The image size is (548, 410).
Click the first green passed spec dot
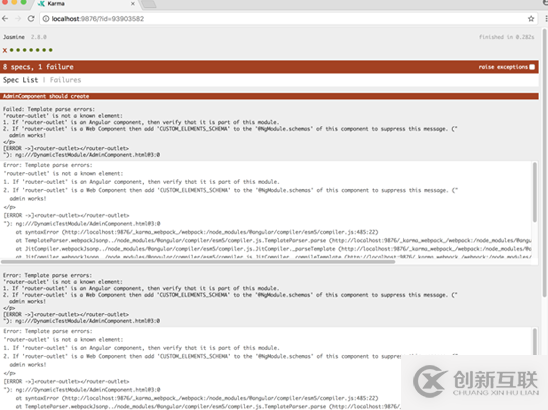pos(12,50)
